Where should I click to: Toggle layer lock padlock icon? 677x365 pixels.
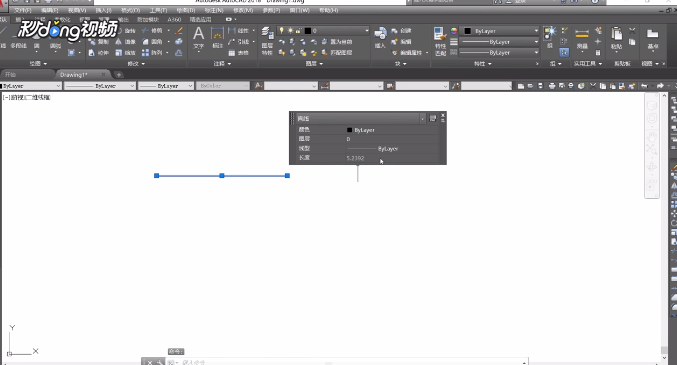point(298,31)
